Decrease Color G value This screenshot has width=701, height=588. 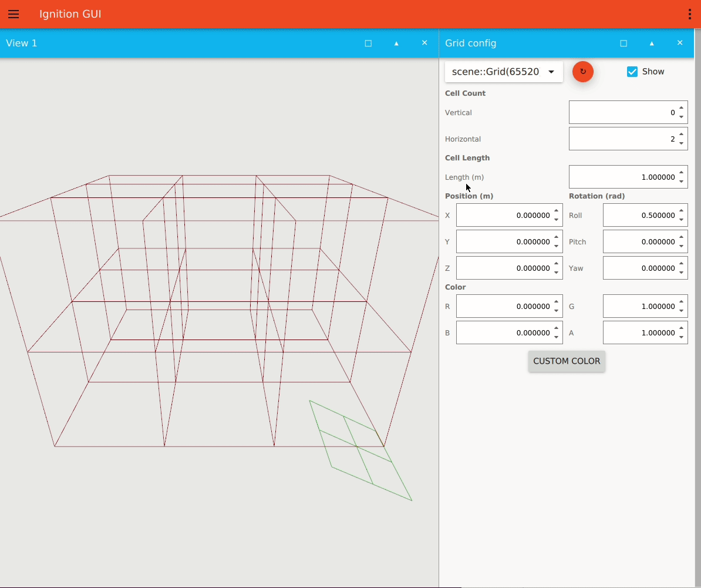tap(681, 311)
